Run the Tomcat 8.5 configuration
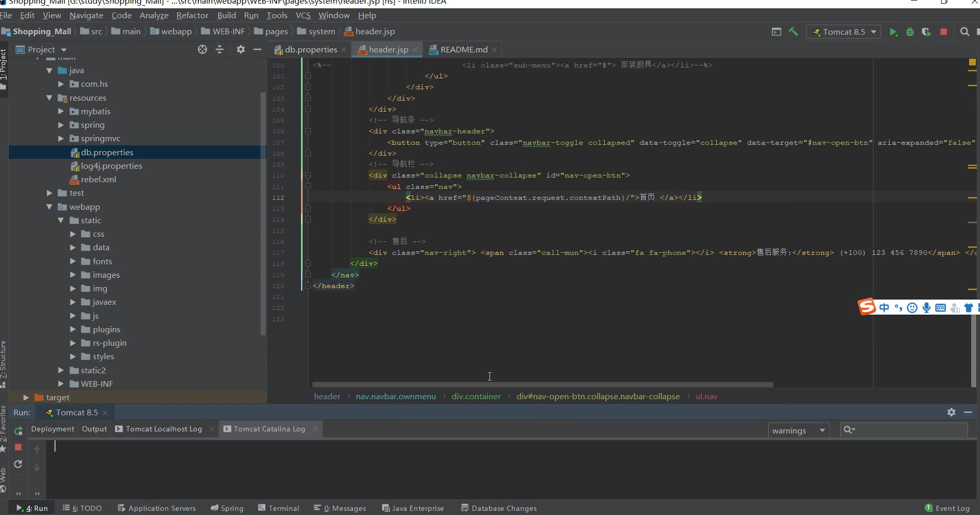The height and width of the screenshot is (515, 980). point(893,32)
